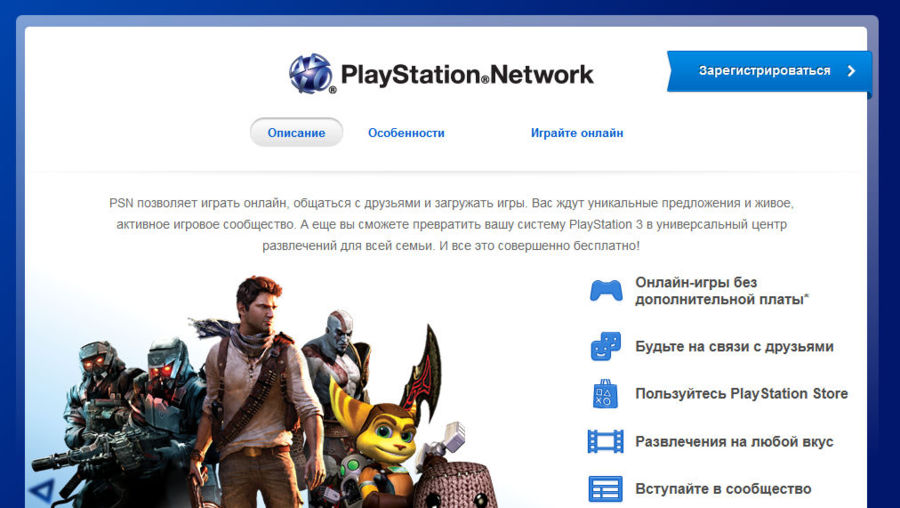The width and height of the screenshot is (900, 508).
Task: Click the PlayStation Network globe logo
Action: point(312,73)
